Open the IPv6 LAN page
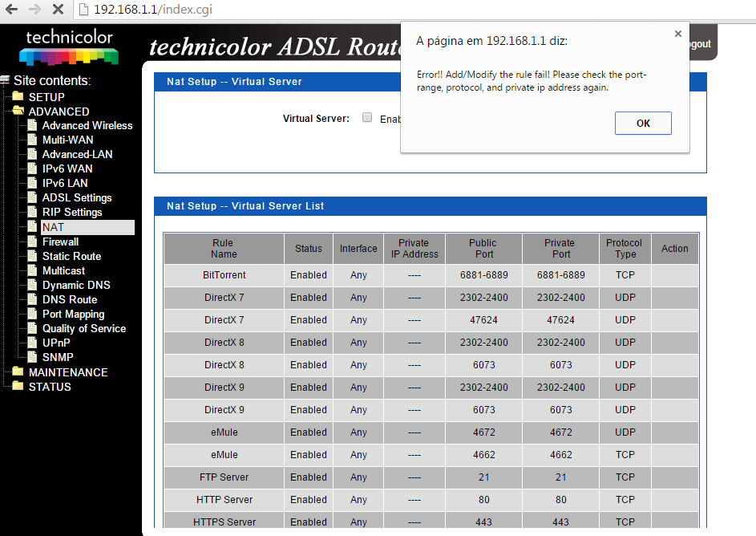Screen dimensions: 756x536 point(65,183)
